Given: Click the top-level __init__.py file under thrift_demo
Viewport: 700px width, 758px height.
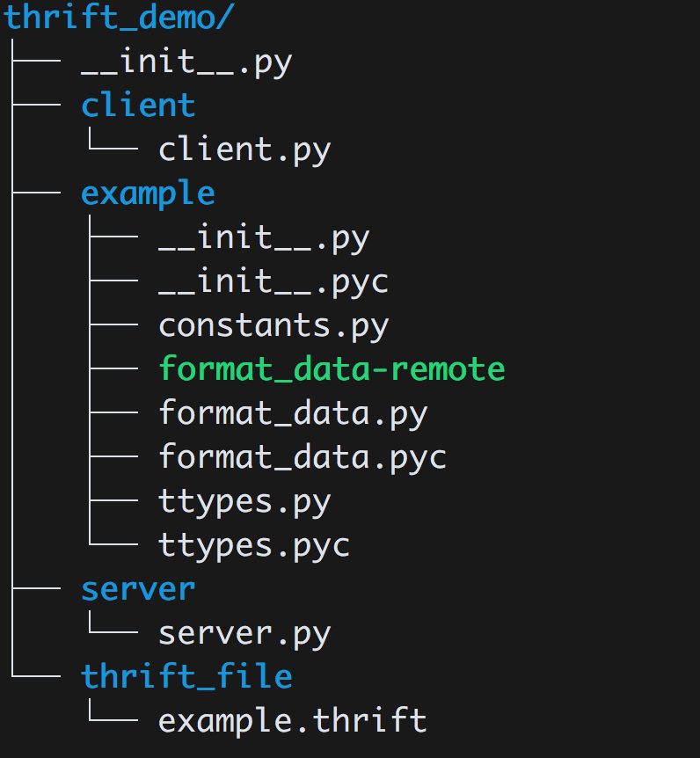Looking at the screenshot, I should coord(186,62).
